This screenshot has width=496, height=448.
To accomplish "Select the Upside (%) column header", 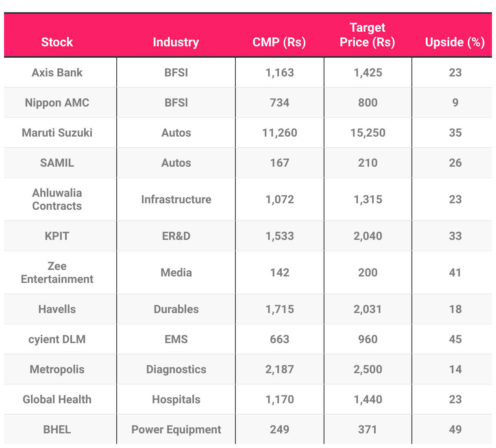I will coord(455,42).
